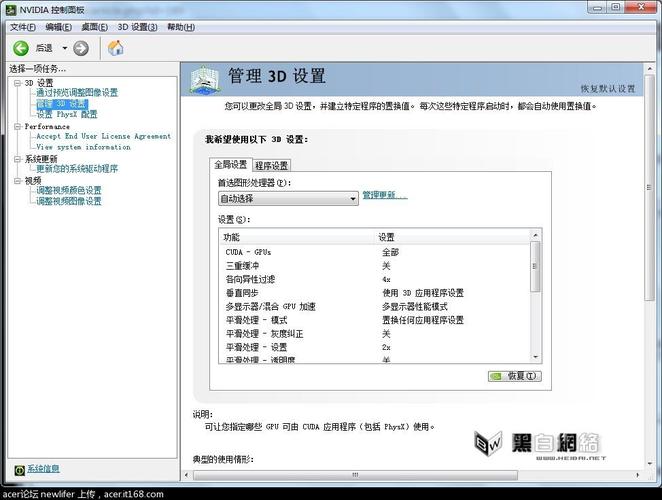Select 更新您的系统驱动程序 in the tree
Viewport: 662px width, 500px height.
pos(77,169)
